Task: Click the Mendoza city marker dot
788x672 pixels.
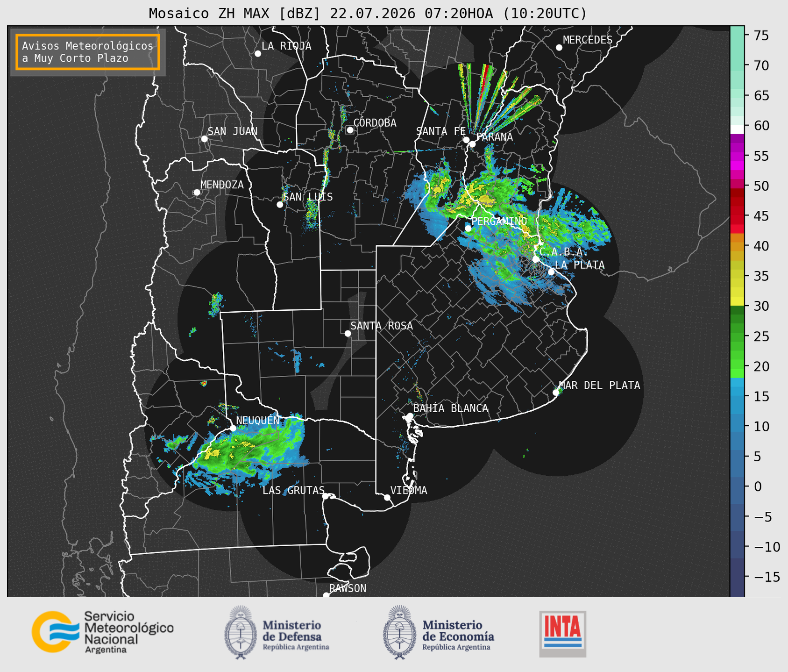Action: pyautogui.click(x=197, y=193)
